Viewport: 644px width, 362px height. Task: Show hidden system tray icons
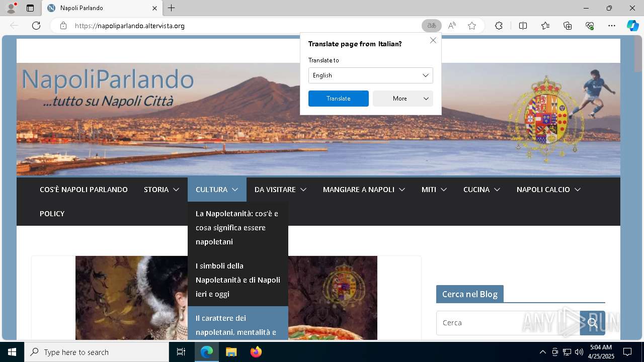[542, 352]
